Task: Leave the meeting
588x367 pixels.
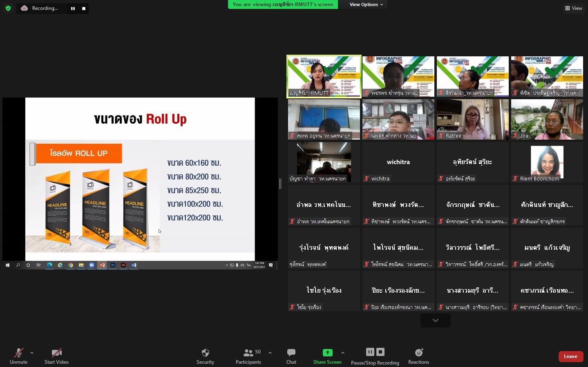Action: (570, 356)
